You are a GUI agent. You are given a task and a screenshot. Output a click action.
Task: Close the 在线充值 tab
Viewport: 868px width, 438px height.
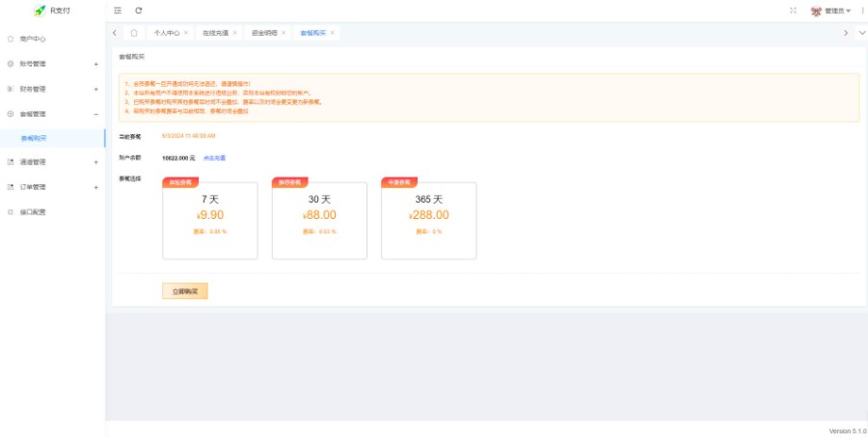234,33
